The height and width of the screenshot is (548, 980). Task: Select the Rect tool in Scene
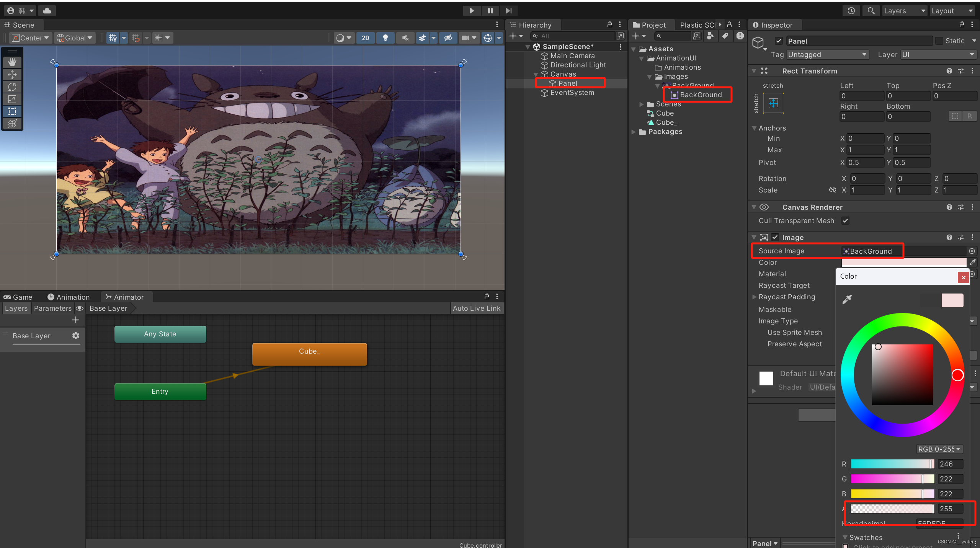pos(12,111)
